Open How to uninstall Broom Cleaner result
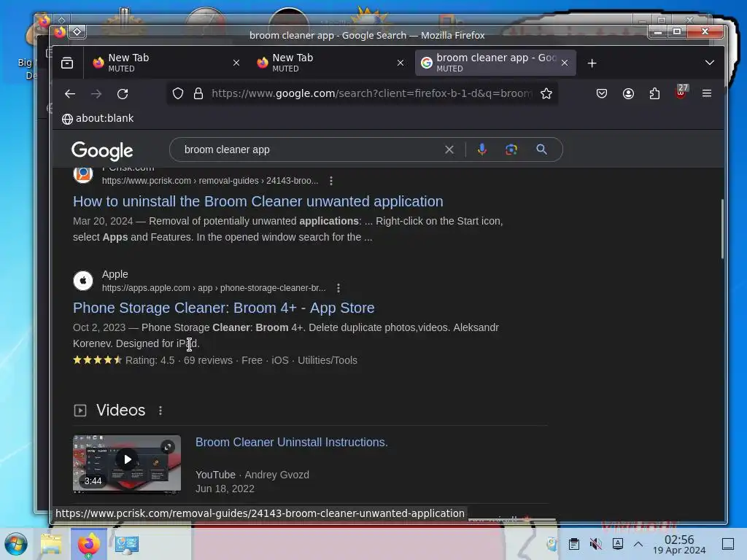 pos(258,201)
